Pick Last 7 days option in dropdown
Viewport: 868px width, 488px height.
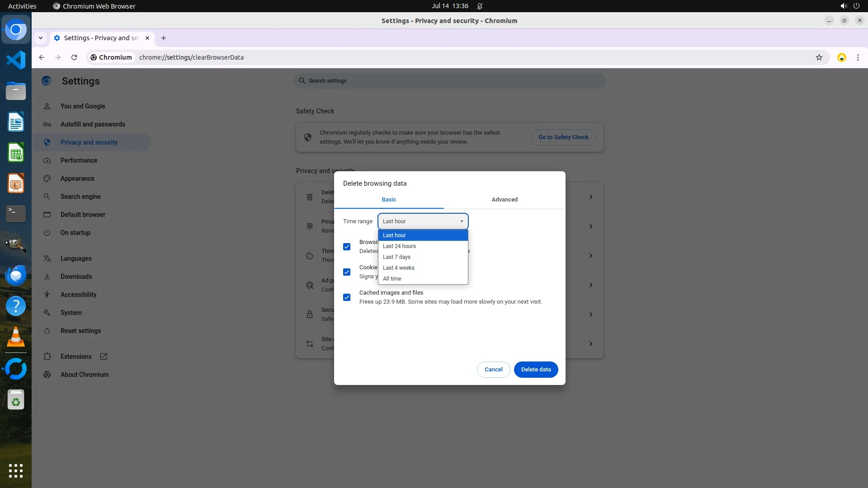click(396, 257)
